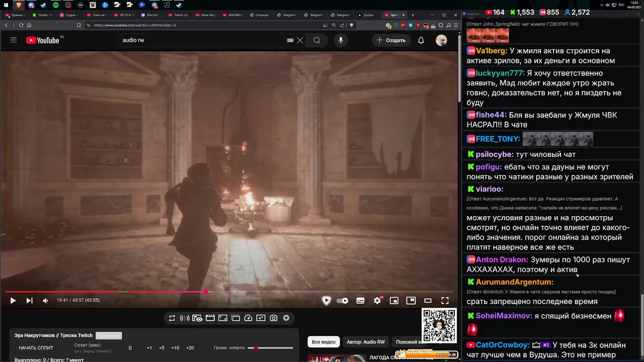Go to browser home page
Image resolution: width=644 pixels, height=362 pixels.
(29, 25)
